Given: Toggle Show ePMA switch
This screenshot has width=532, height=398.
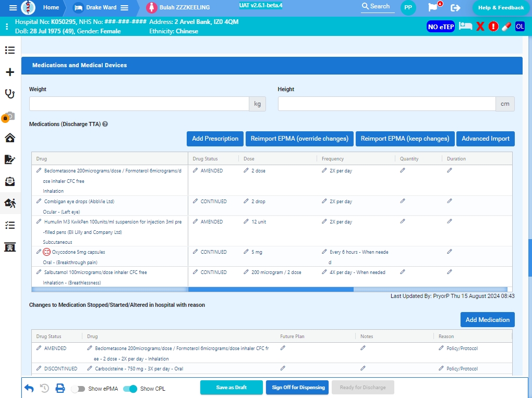Looking at the screenshot, I should [78, 389].
